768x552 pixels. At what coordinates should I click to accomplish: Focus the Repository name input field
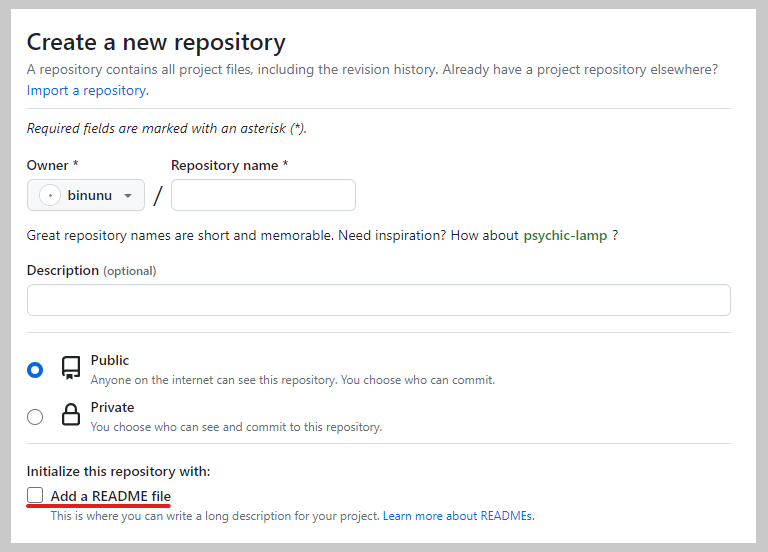[263, 195]
